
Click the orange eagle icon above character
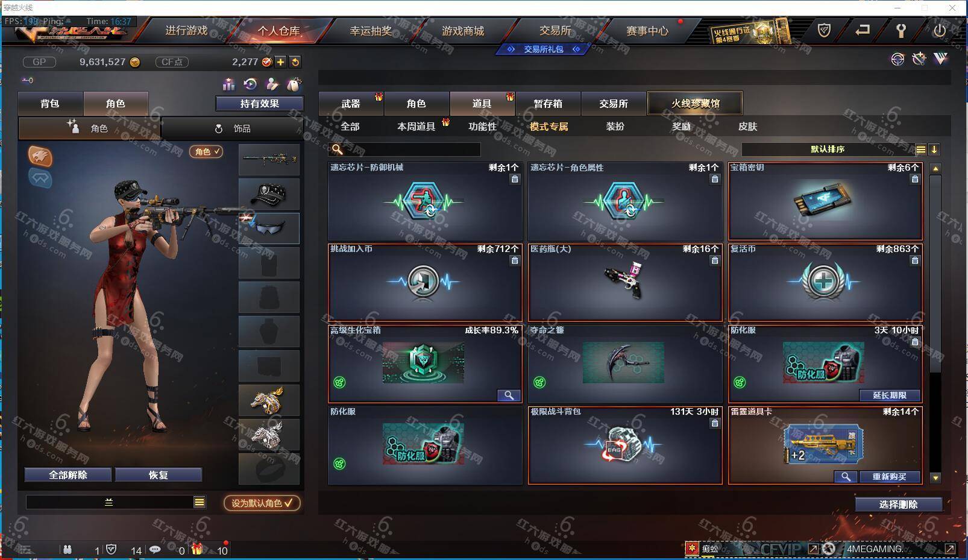click(x=40, y=156)
